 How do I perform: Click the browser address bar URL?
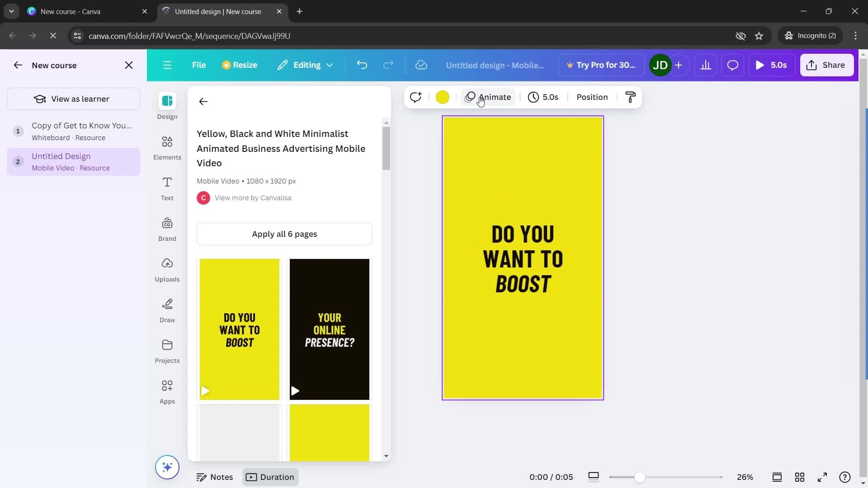189,36
